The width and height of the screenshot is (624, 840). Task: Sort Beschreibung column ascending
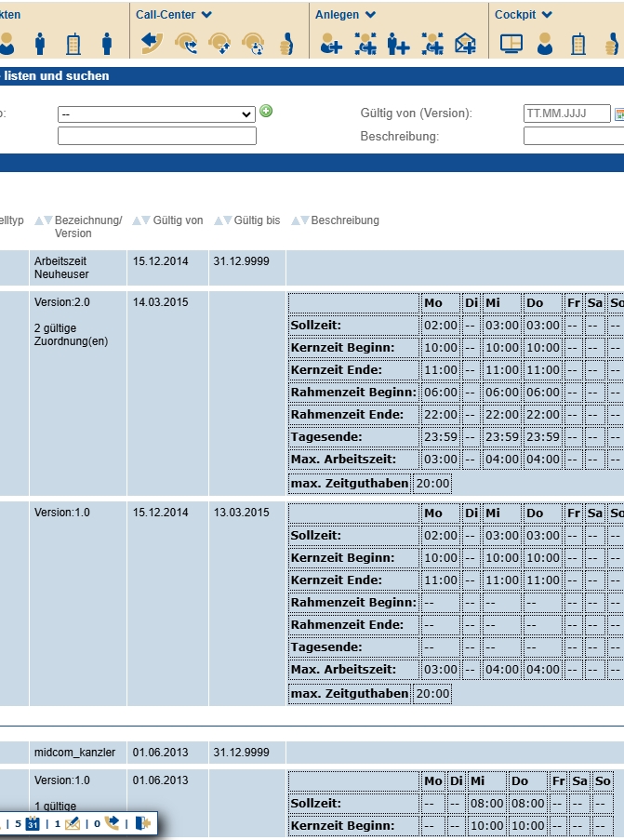point(295,220)
